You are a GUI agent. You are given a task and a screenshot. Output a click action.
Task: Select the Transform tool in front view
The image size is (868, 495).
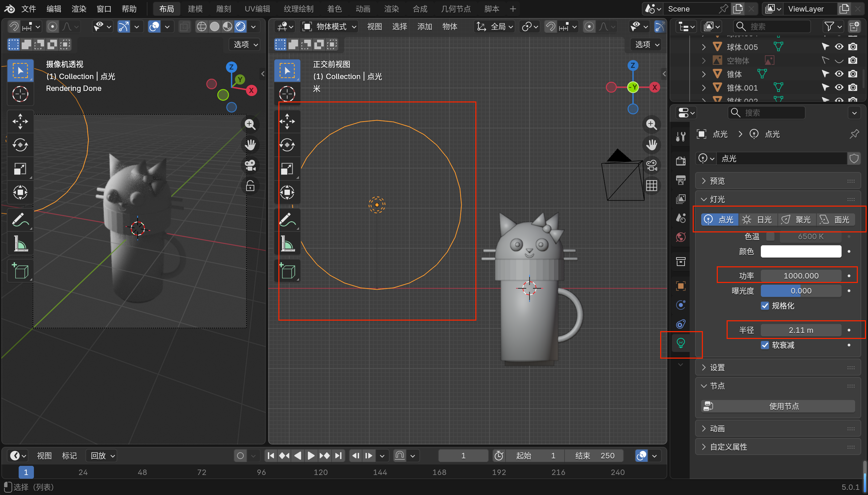(x=287, y=192)
